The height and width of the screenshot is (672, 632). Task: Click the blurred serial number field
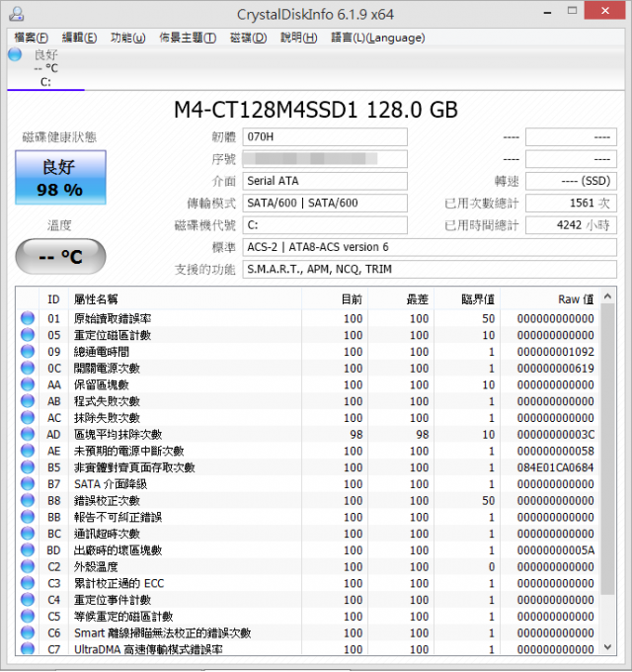tap(325, 159)
